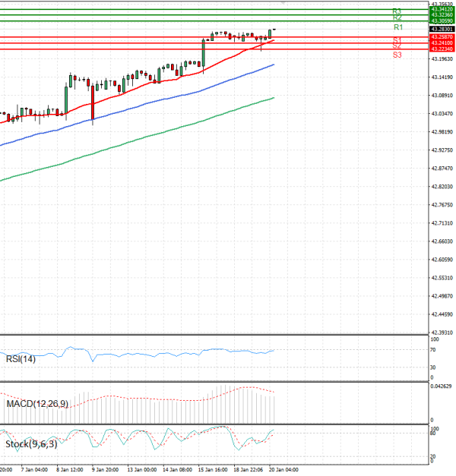
Task: Select the RSI(14) indicator label
Action: tap(21, 358)
